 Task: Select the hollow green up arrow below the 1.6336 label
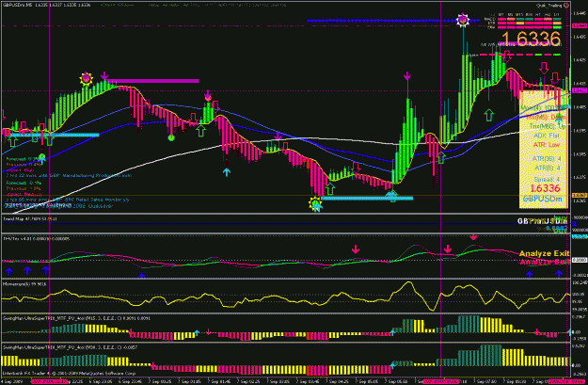tap(488, 115)
